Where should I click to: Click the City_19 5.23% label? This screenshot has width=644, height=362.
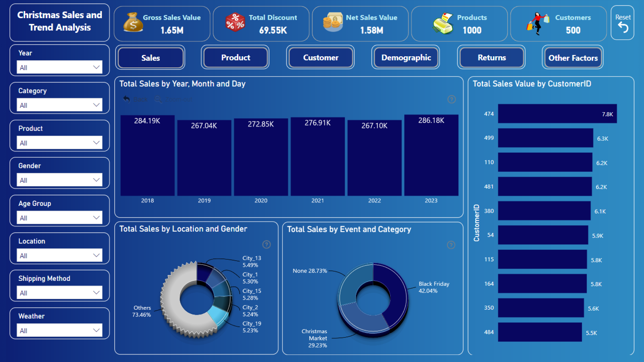[252, 327]
